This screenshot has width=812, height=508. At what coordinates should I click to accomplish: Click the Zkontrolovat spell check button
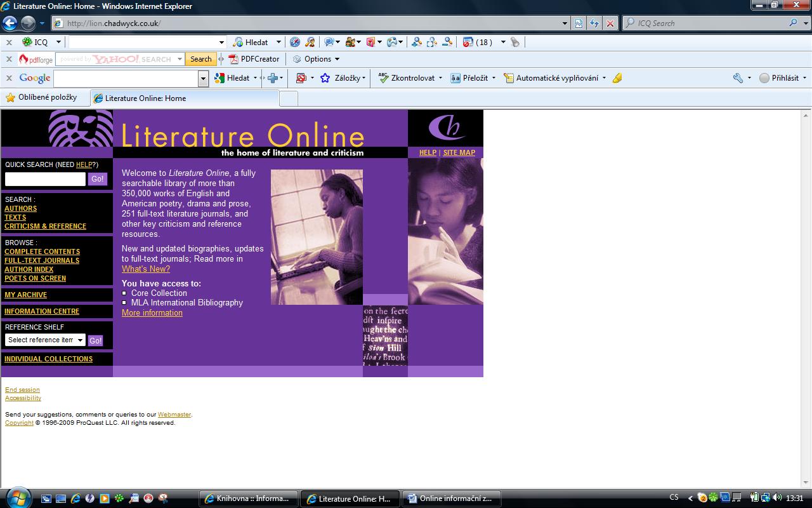pyautogui.click(x=407, y=78)
